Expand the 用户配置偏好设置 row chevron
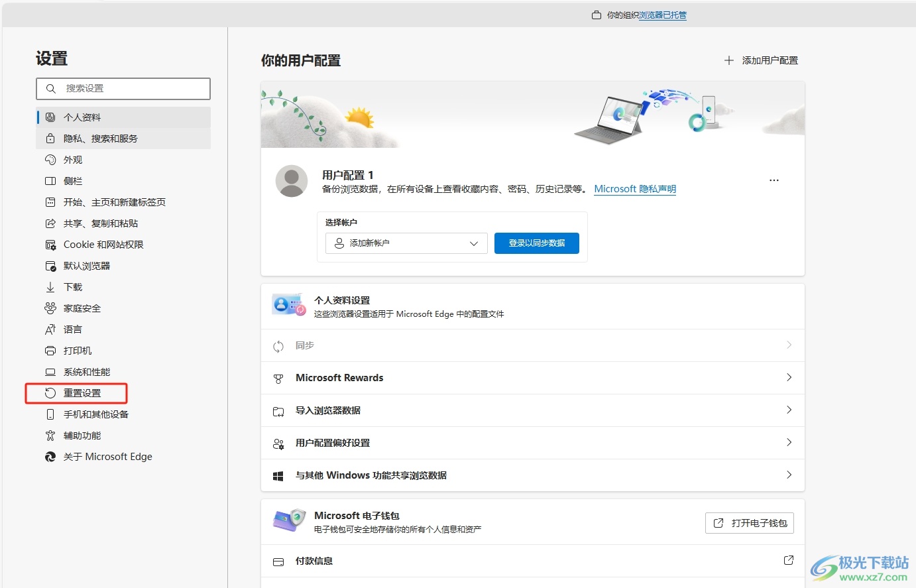This screenshot has height=588, width=916. [x=789, y=442]
